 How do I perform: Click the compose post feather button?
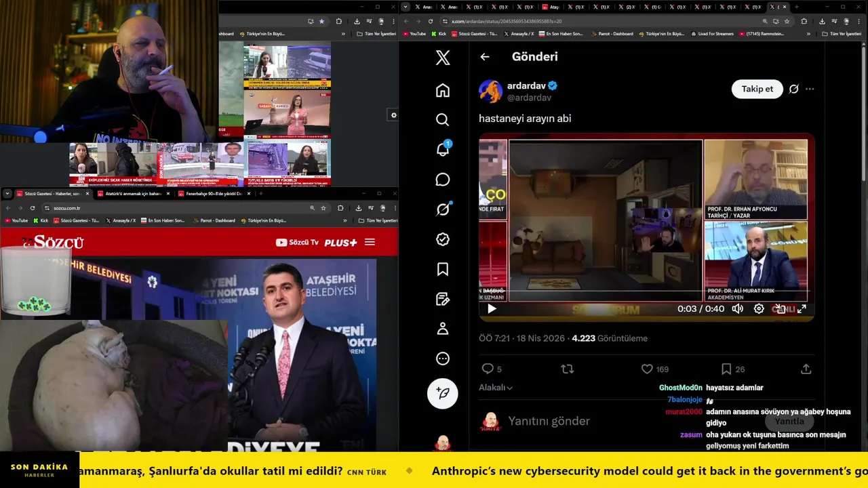(x=443, y=393)
